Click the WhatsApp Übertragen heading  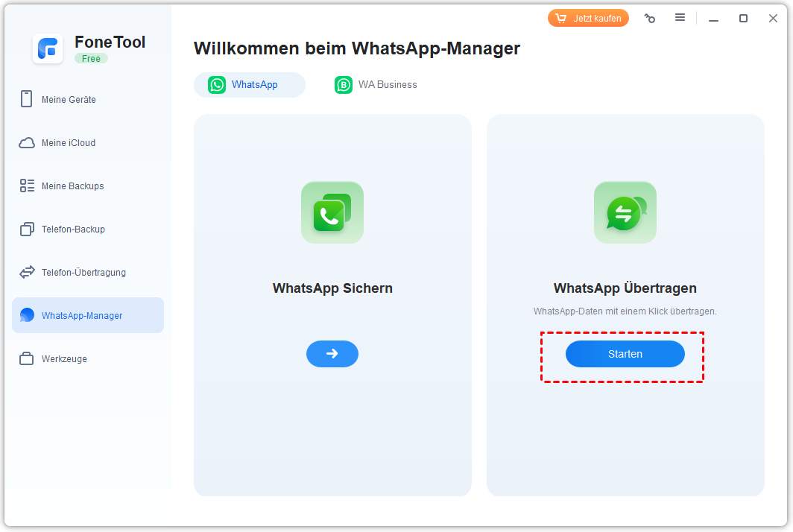point(625,288)
